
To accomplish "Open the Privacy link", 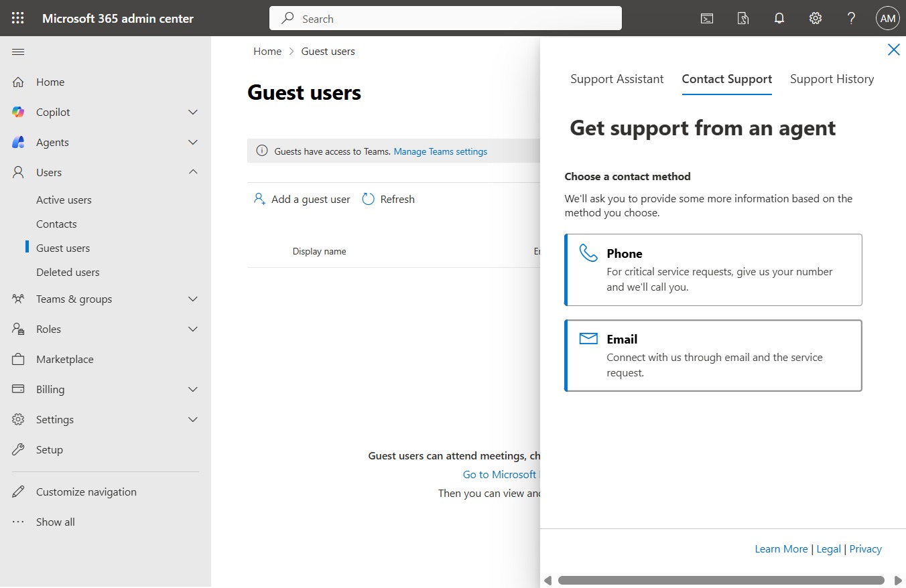I will [866, 548].
